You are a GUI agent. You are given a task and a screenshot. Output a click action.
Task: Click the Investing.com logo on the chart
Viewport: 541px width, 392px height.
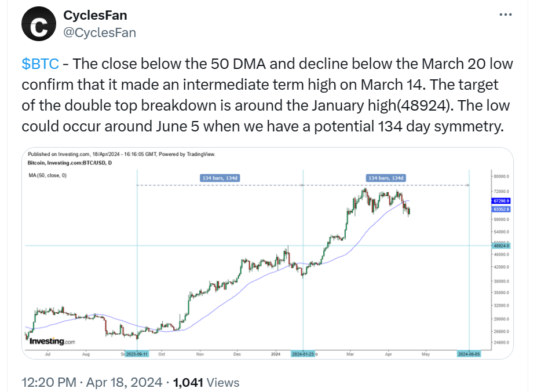[x=52, y=342]
